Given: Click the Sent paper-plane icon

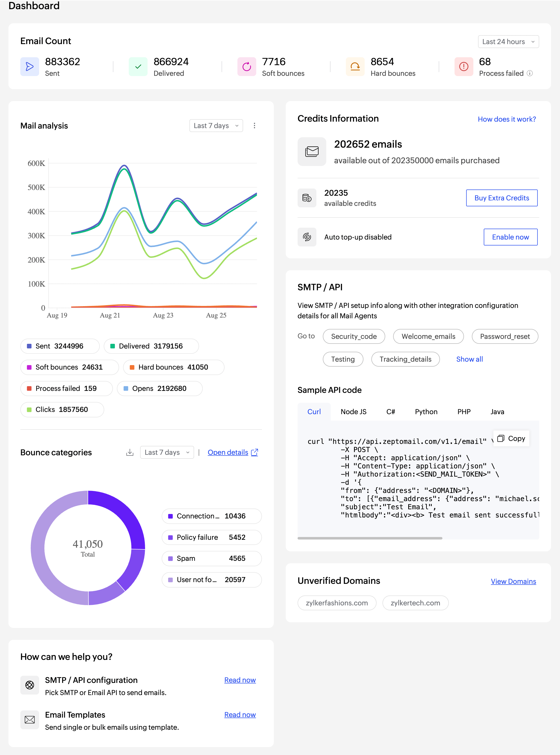Looking at the screenshot, I should [30, 66].
